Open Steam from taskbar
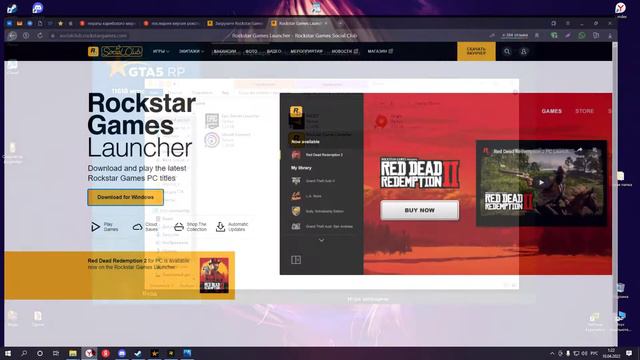The height and width of the screenshot is (360, 640). (138, 353)
